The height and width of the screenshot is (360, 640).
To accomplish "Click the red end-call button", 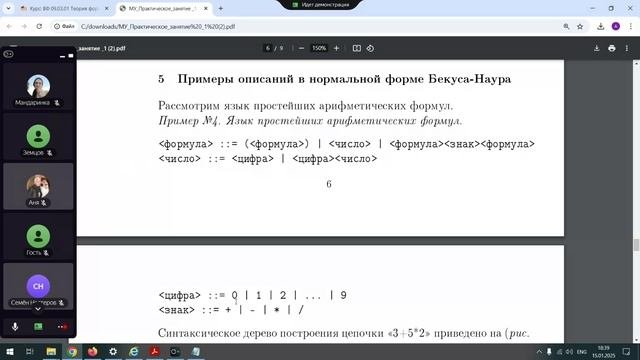I will 62,327.
